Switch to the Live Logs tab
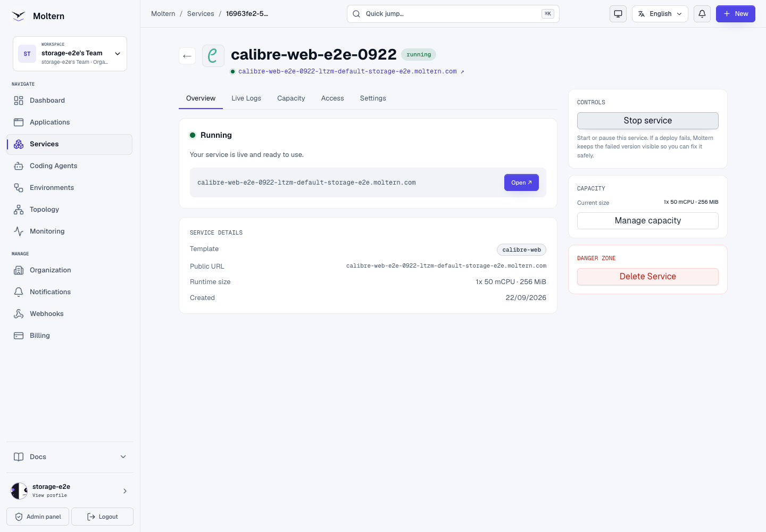Viewport: 766px width, 532px height. [x=246, y=98]
